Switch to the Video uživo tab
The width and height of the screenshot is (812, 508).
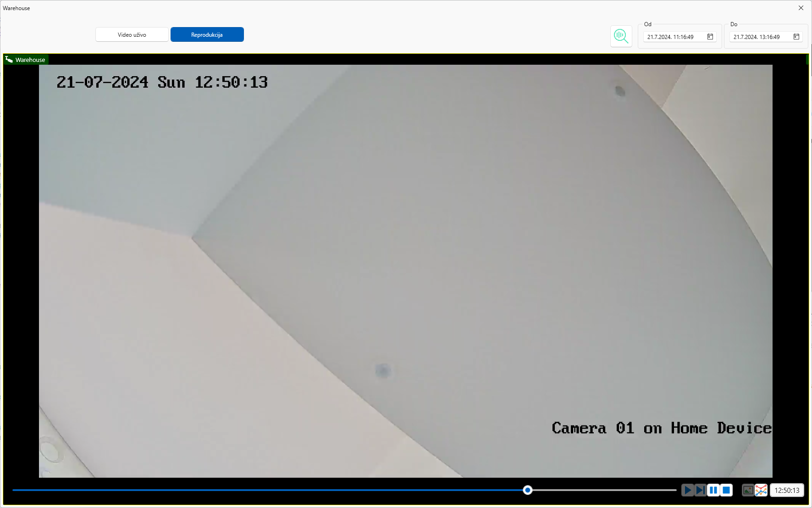pyautogui.click(x=132, y=34)
